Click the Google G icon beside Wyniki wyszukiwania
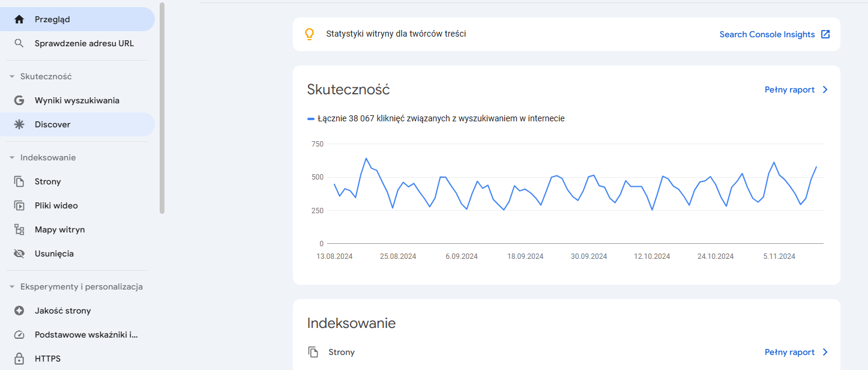Viewport: 868px width, 370px height. 19,100
